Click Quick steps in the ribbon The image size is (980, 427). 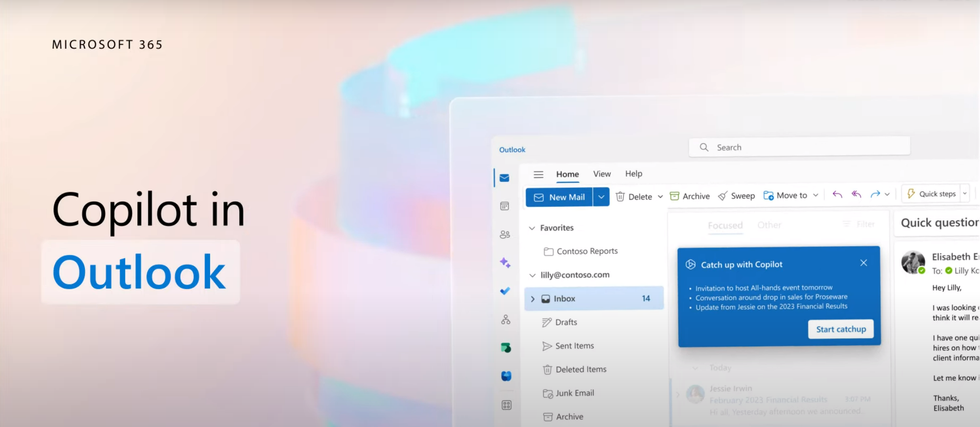pos(932,194)
